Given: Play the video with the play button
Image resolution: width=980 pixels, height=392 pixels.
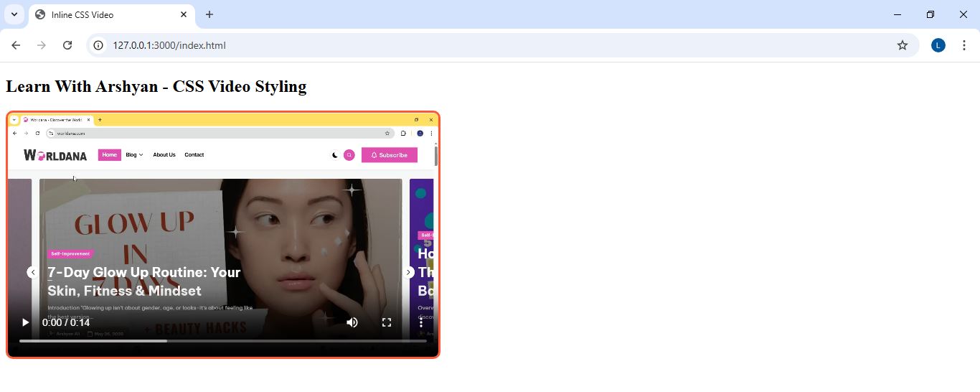Looking at the screenshot, I should [25, 322].
